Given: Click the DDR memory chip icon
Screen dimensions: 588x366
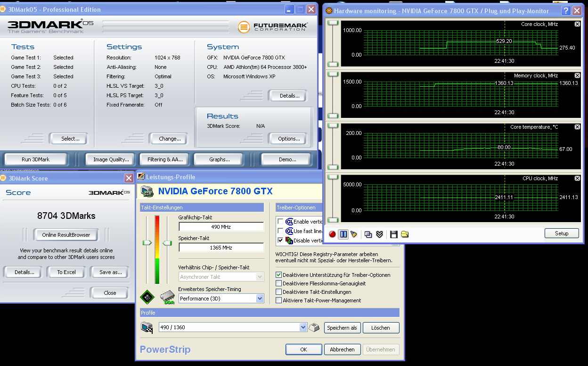Looking at the screenshot, I should [x=167, y=297].
